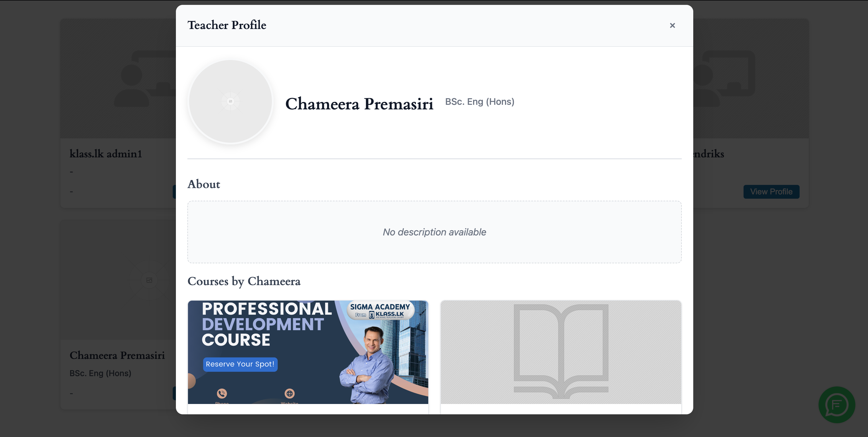Close the Teacher Profile modal
This screenshot has height=437, width=868.
point(672,26)
